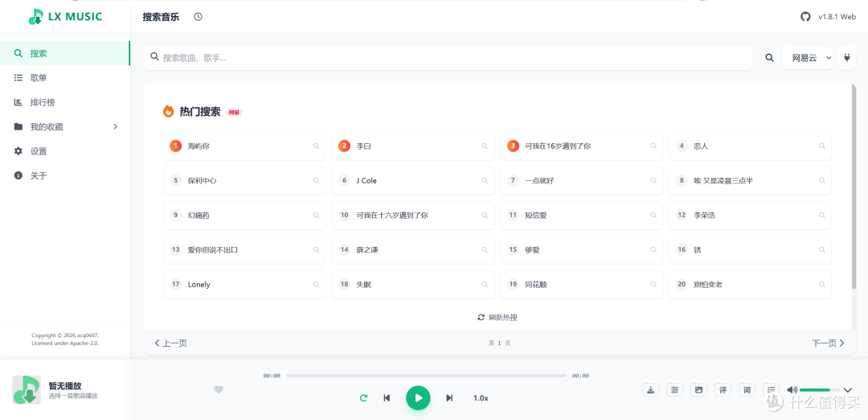
Task: Search hot term 保利中心
Action: 244,181
